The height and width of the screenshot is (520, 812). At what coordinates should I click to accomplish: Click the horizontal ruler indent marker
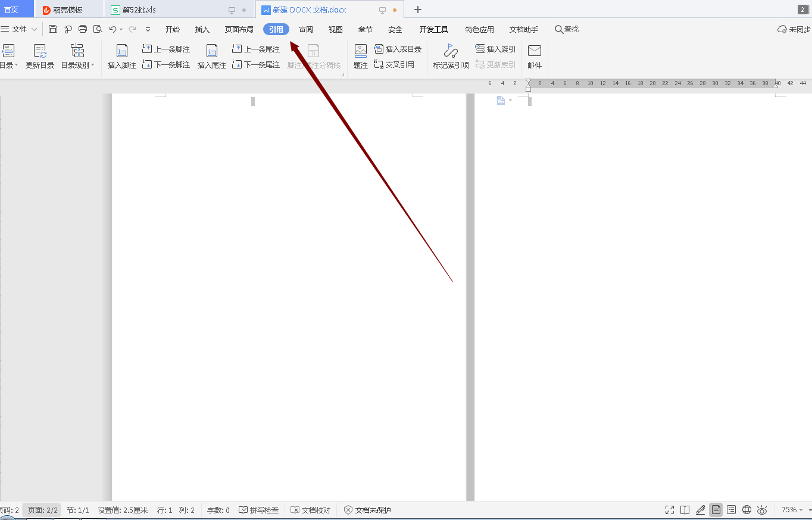point(528,84)
